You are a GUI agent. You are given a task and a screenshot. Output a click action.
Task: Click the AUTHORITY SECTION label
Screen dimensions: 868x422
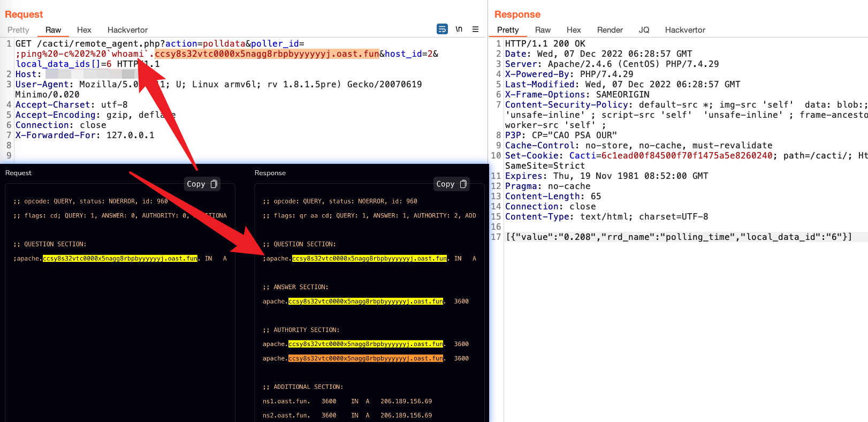(301, 330)
